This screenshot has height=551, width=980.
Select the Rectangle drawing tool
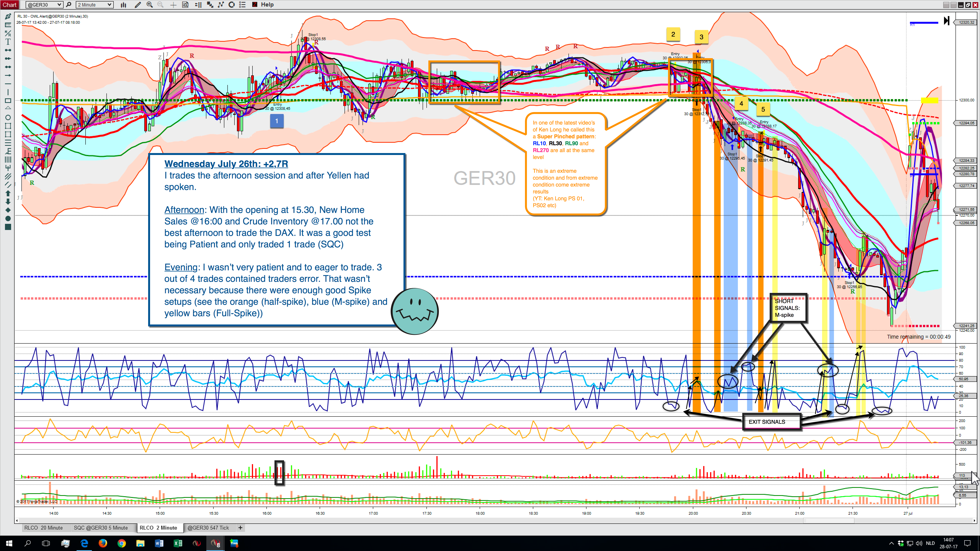pos(8,101)
